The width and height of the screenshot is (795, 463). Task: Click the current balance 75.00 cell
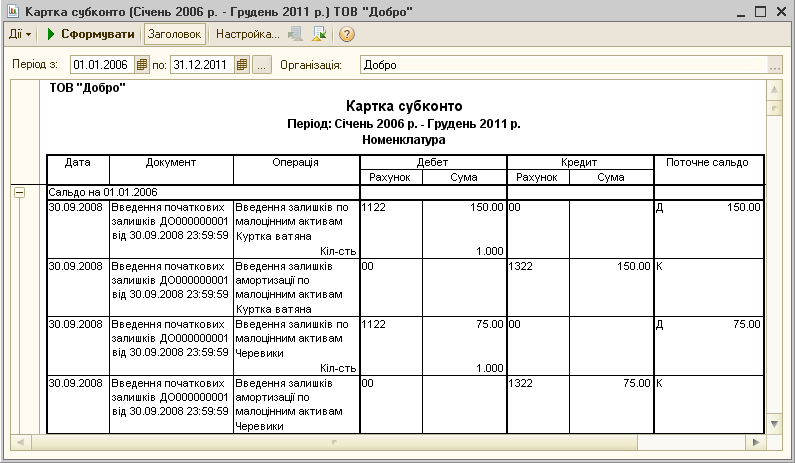(708, 346)
